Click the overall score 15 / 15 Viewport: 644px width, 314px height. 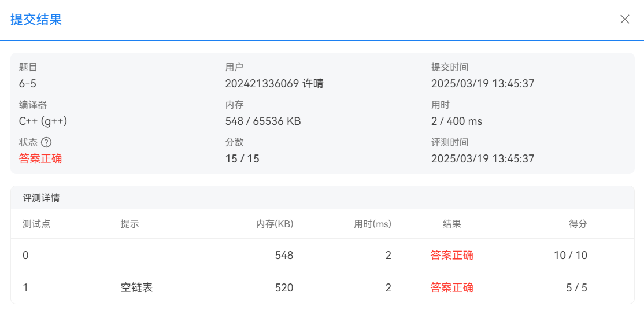pos(242,158)
